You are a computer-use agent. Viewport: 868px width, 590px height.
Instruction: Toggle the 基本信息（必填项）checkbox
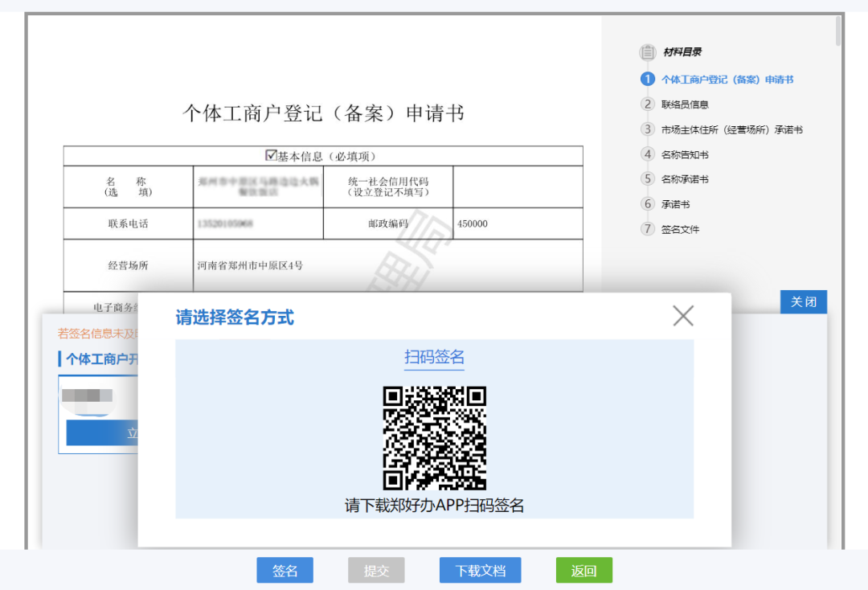[x=271, y=155]
